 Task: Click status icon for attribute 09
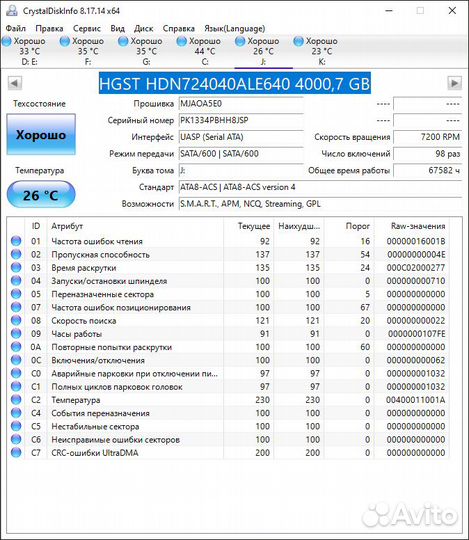pyautogui.click(x=16, y=334)
